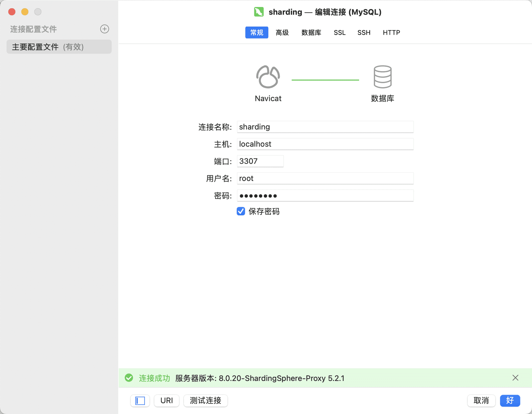Click the 测试连接 button
532x414 pixels.
point(205,401)
